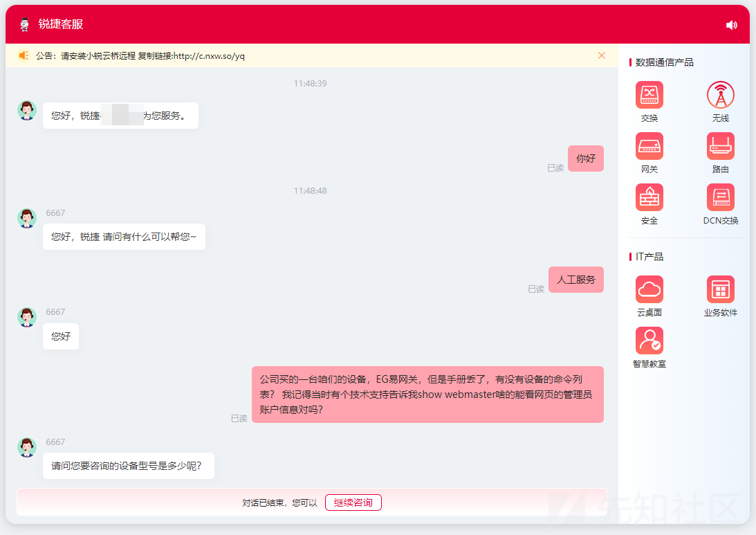Click the message 您好,锐捷 请问有什么可以帮您~
This screenshot has height=535, width=756.
coord(124,237)
